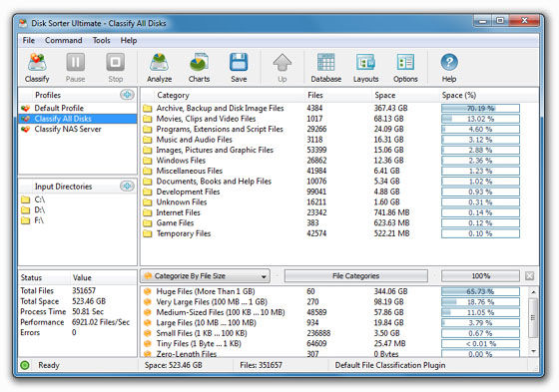559x392 pixels.
Task: Click the Classify NAS Server profile icon
Action: click(25, 129)
